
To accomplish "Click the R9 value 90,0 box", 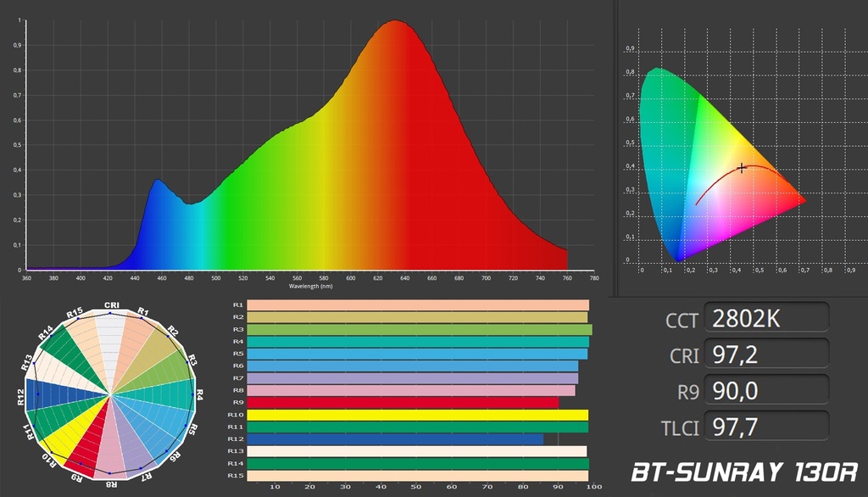I will tap(766, 390).
